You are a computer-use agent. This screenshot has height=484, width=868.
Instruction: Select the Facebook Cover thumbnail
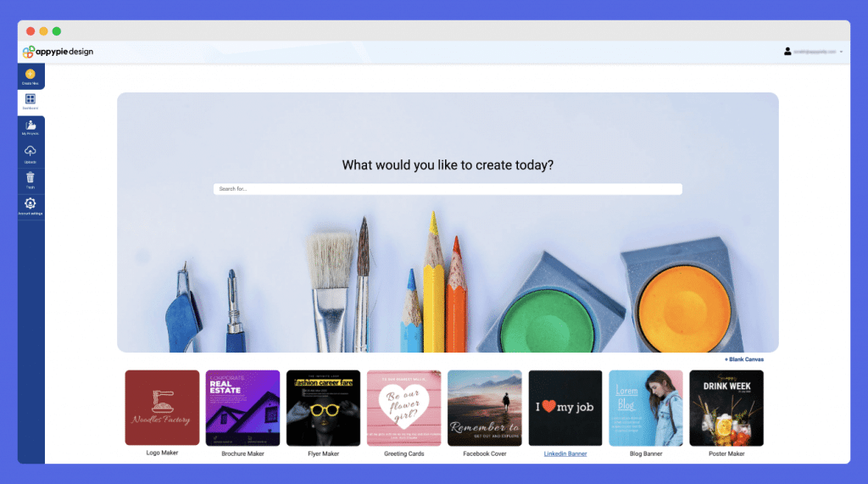(x=484, y=408)
